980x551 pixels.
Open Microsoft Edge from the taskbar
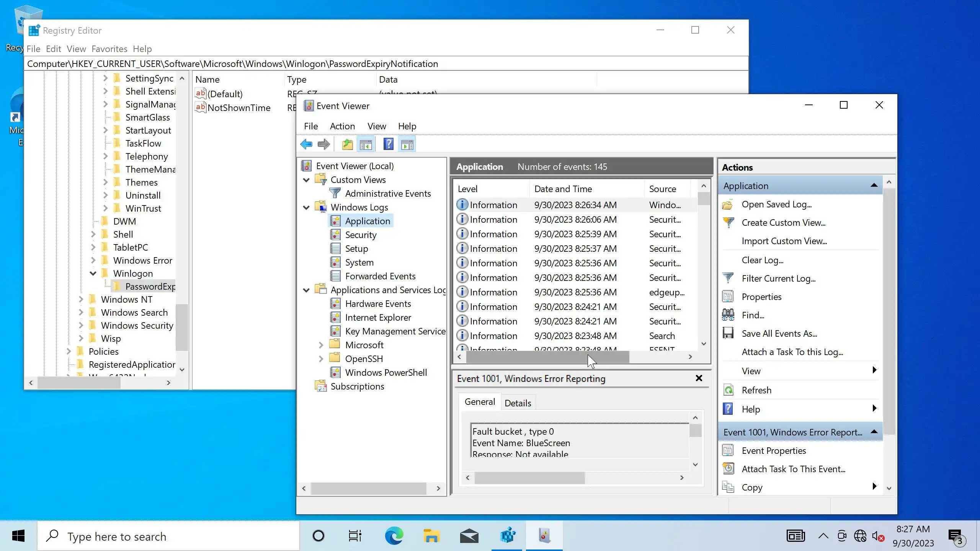pos(394,536)
